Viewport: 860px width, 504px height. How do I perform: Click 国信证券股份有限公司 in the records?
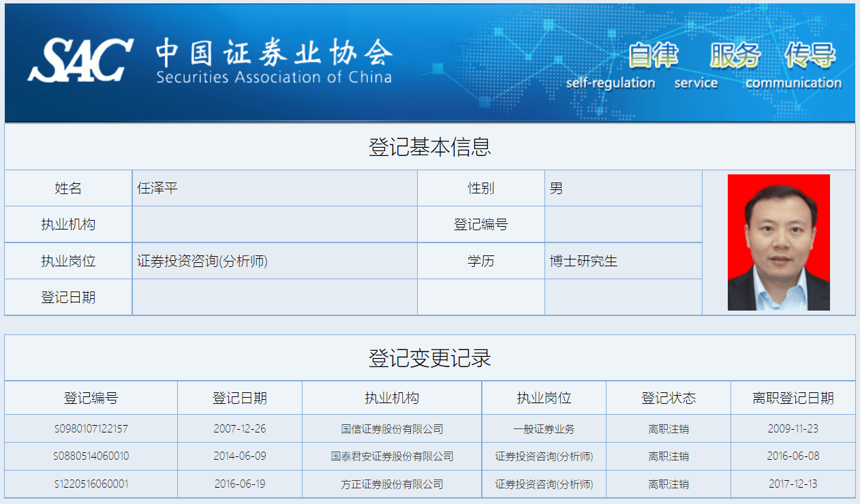392,429
